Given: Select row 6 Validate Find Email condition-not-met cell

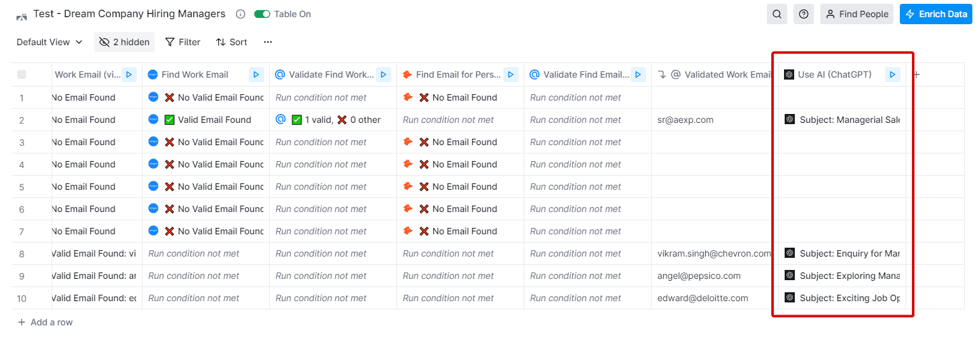Looking at the screenshot, I should [x=587, y=209].
